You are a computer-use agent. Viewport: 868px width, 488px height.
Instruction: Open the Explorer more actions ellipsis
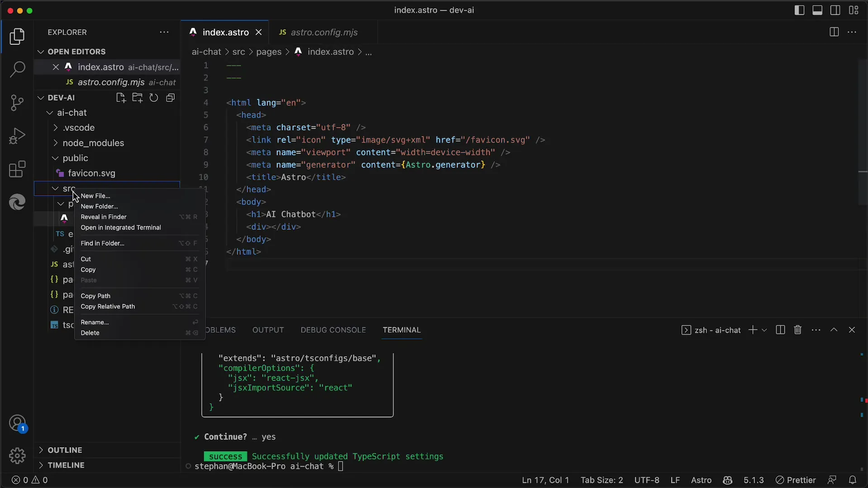click(164, 32)
